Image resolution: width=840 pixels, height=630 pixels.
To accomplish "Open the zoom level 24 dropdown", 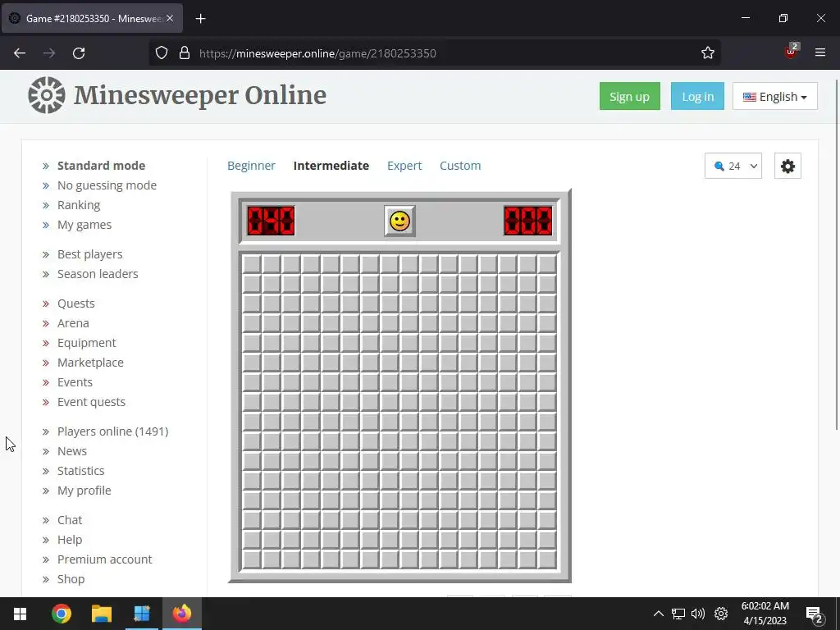I will point(733,166).
